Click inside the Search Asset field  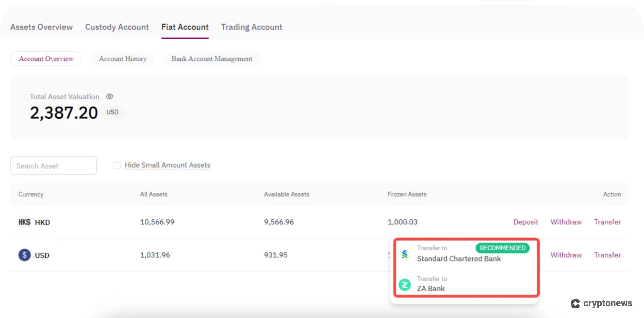(53, 165)
